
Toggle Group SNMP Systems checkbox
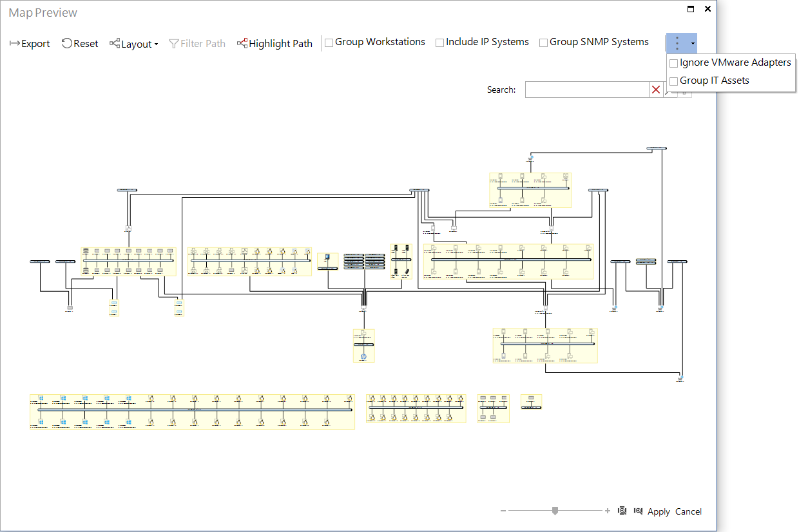tap(544, 43)
